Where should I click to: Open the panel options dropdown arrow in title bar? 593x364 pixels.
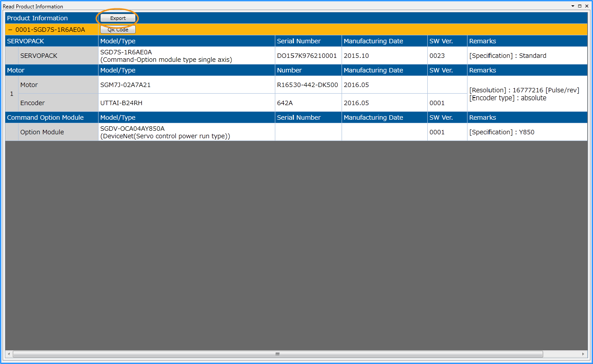[x=573, y=6]
